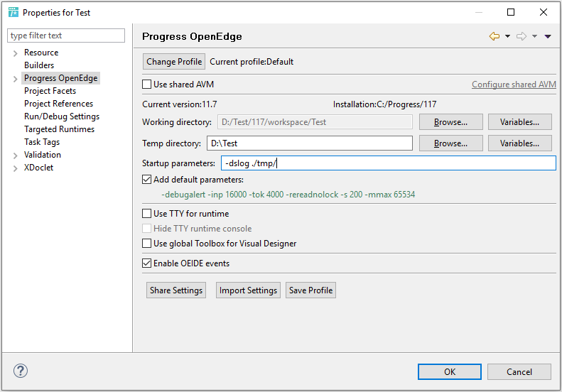This screenshot has height=392, width=562.
Task: Confirm with the OK button
Action: click(x=450, y=372)
